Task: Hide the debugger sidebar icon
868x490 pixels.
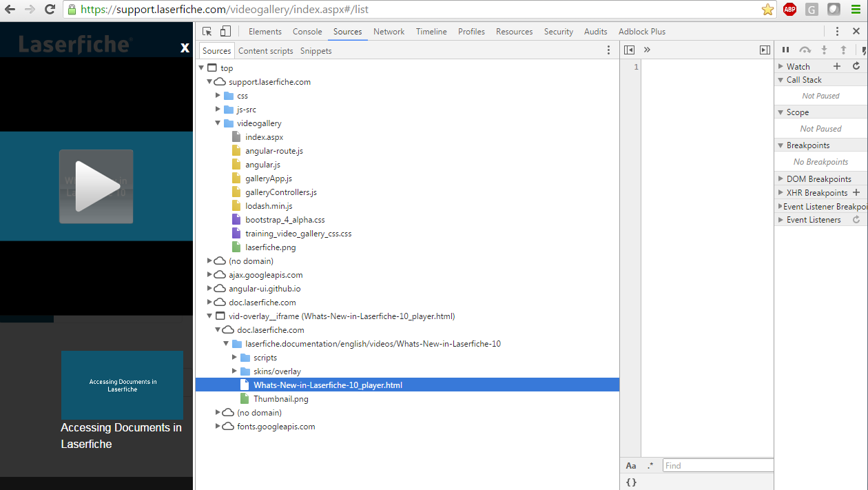Action: tap(765, 50)
